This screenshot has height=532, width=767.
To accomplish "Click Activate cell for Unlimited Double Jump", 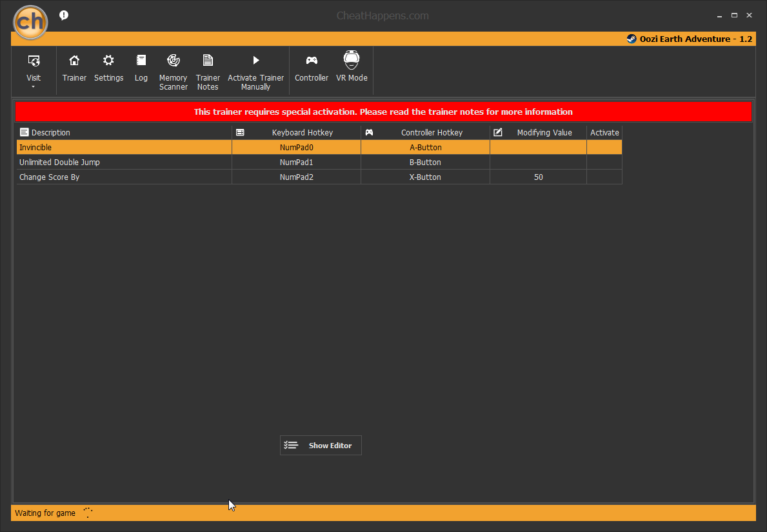I will click(x=604, y=163).
